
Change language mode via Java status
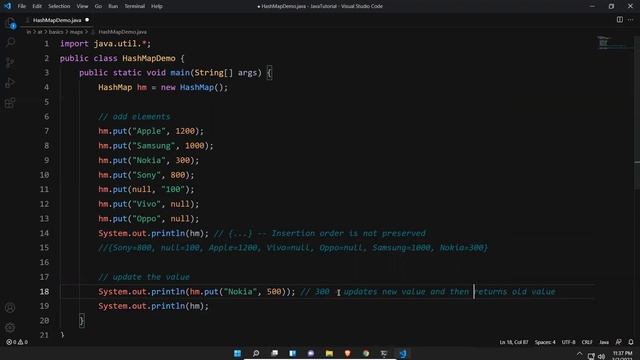click(x=604, y=342)
